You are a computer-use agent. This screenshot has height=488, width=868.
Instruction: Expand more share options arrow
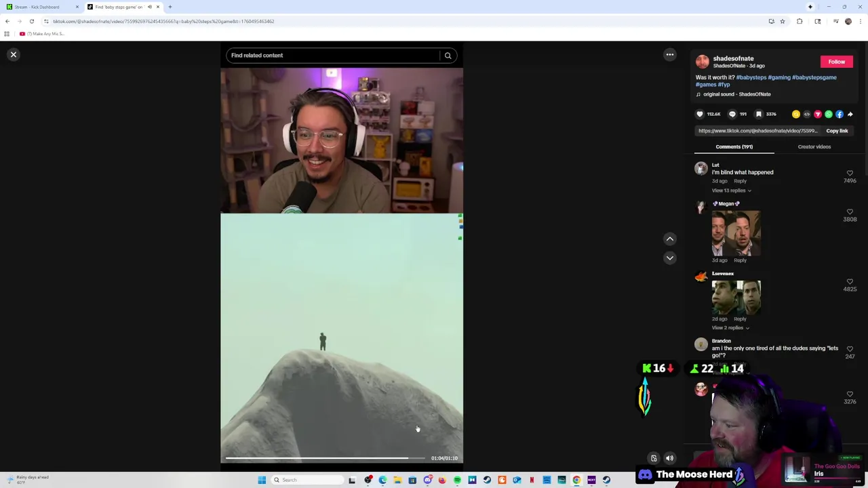tap(850, 114)
